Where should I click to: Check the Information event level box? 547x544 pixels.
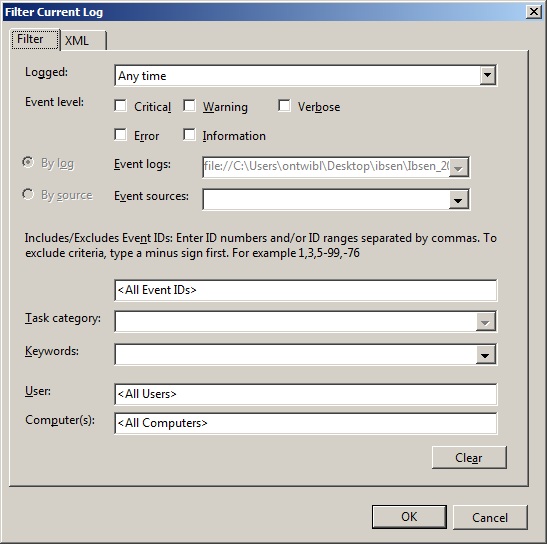tap(189, 135)
